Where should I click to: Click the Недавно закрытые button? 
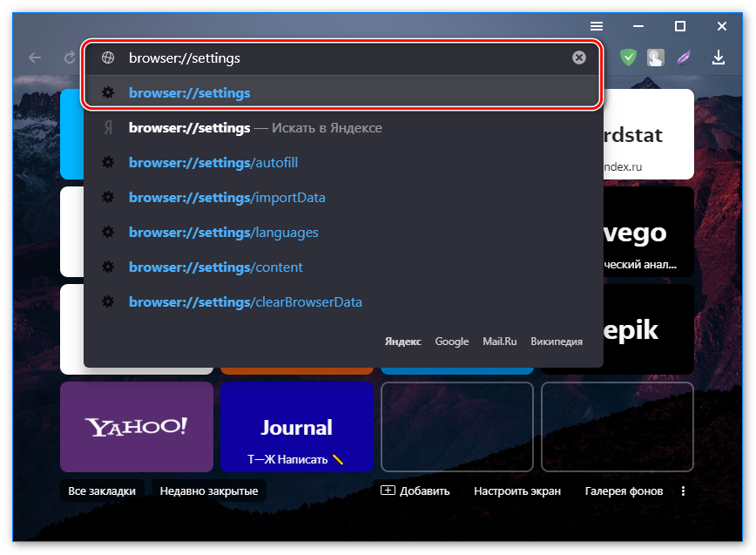[x=209, y=491]
